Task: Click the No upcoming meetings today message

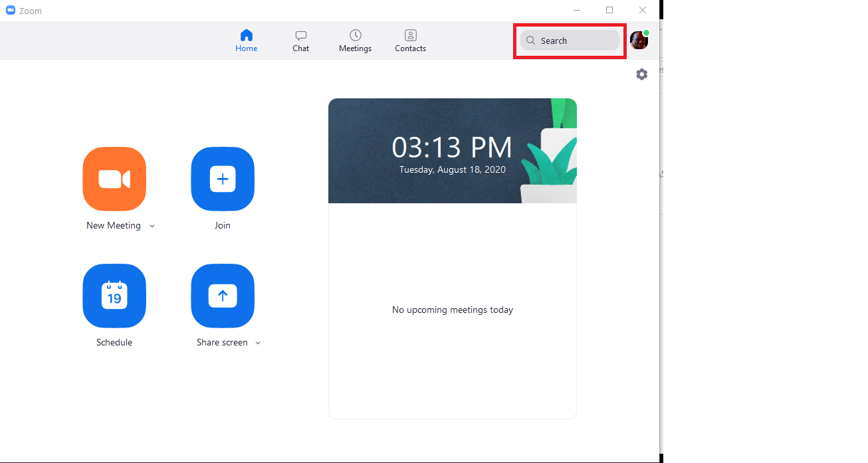Action: pos(453,310)
